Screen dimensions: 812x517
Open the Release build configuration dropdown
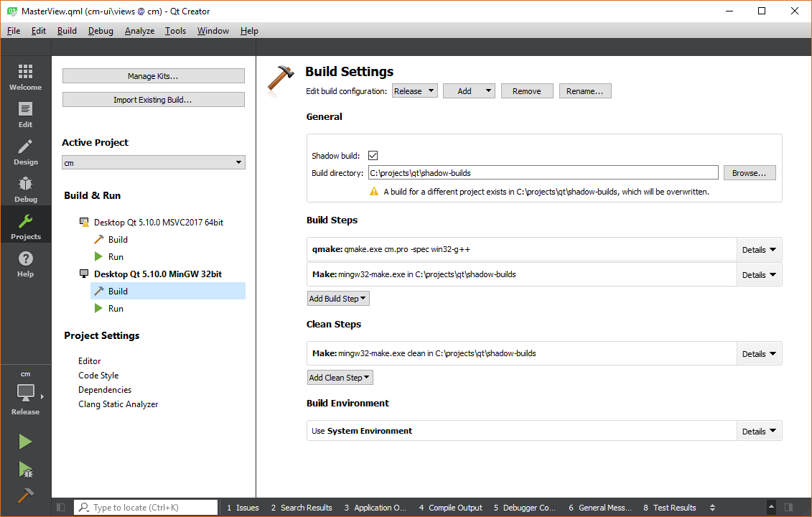pos(414,91)
